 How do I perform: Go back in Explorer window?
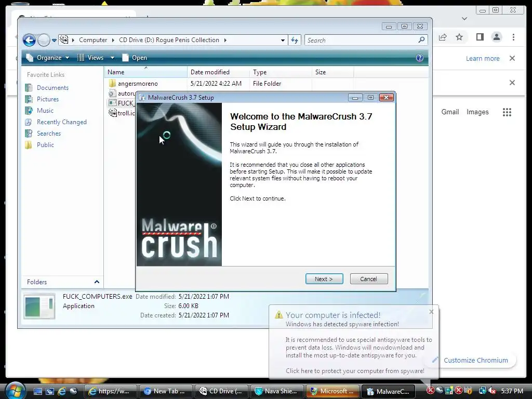click(29, 40)
